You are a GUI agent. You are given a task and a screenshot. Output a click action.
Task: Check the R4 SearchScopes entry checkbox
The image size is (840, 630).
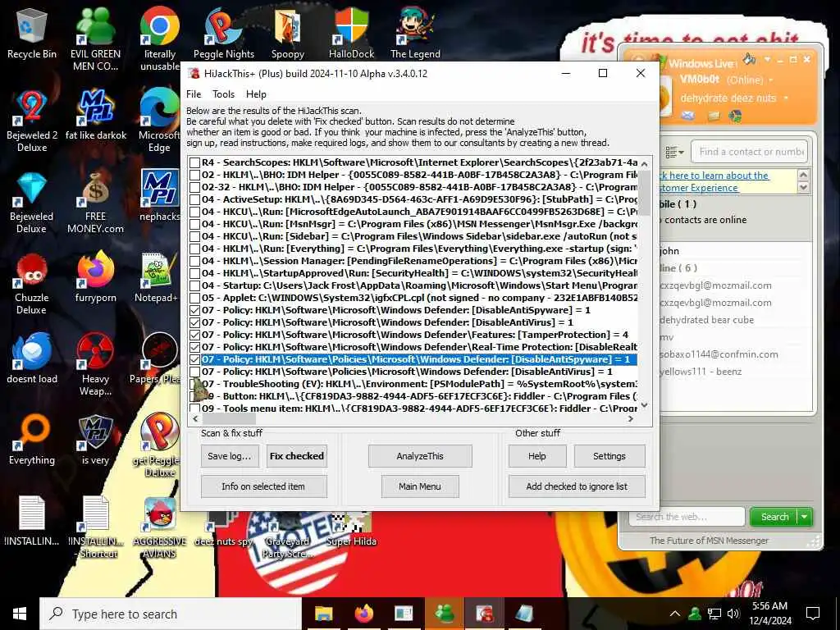195,163
